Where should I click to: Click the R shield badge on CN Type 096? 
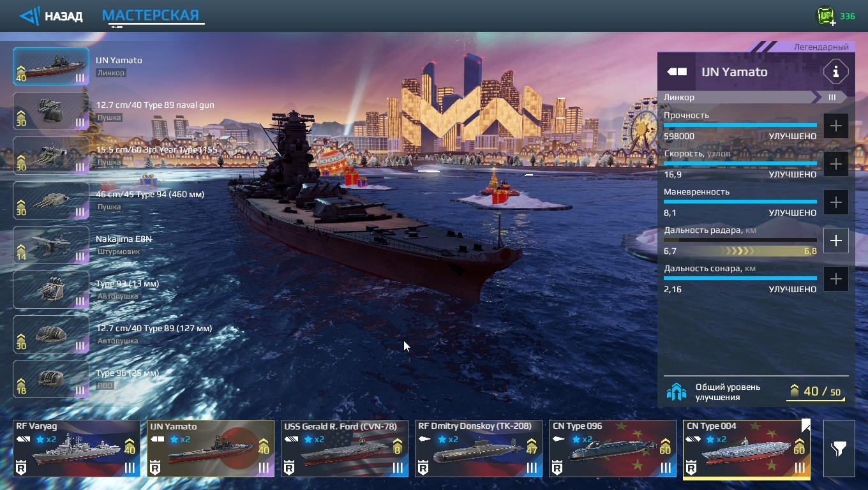pyautogui.click(x=557, y=468)
